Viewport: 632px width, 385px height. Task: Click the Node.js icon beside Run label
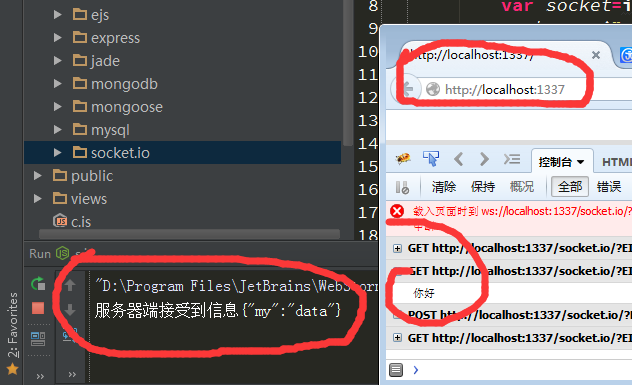(62, 253)
